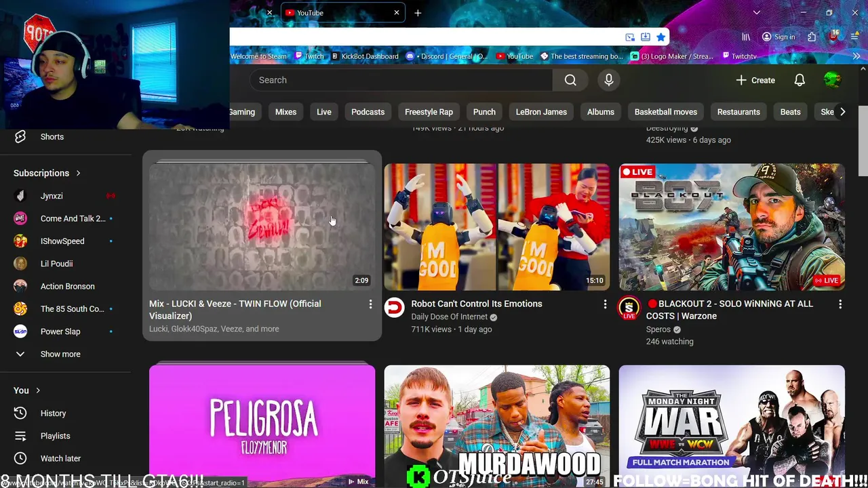The width and height of the screenshot is (868, 488).
Task: Select the Podcasts filter chip
Action: 368,112
